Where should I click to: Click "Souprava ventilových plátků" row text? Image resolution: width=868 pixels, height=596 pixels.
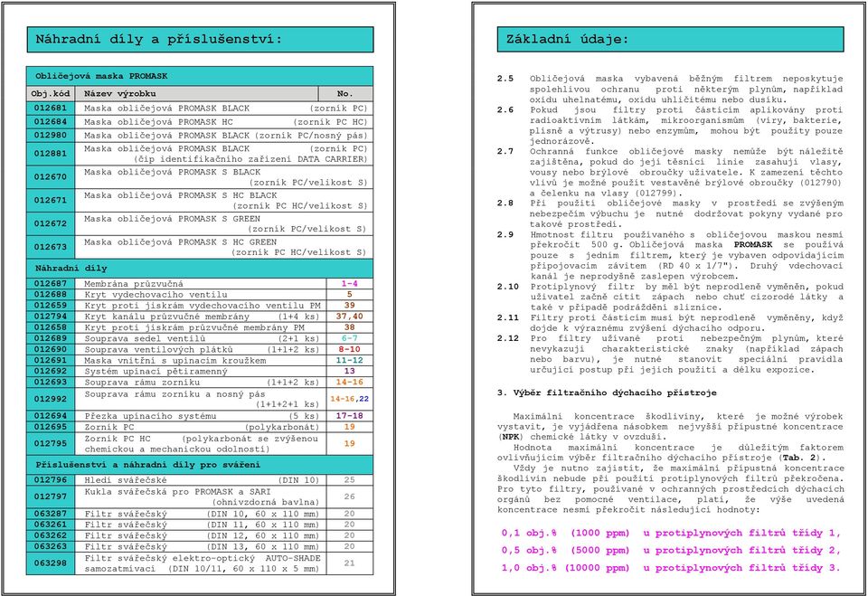[x=158, y=349]
